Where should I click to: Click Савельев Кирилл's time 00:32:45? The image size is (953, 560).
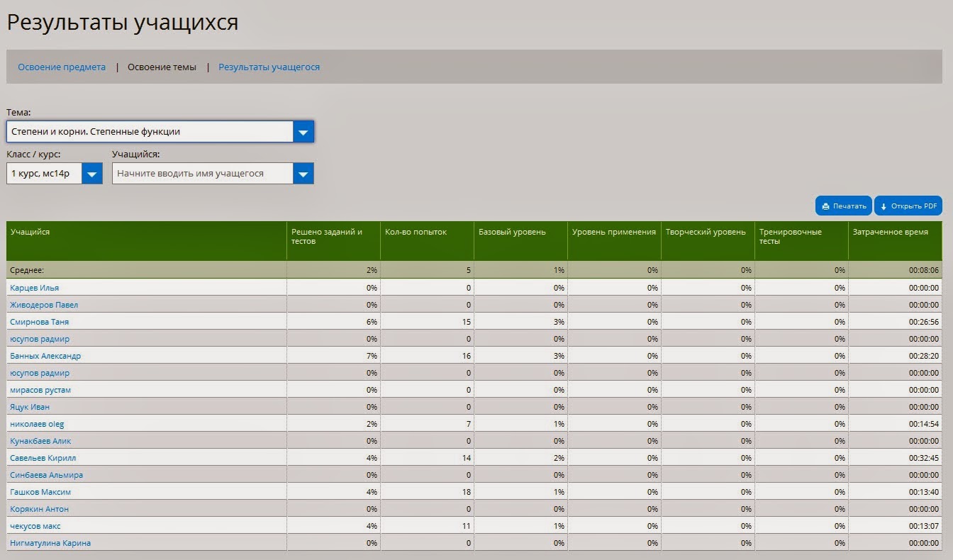click(x=924, y=458)
